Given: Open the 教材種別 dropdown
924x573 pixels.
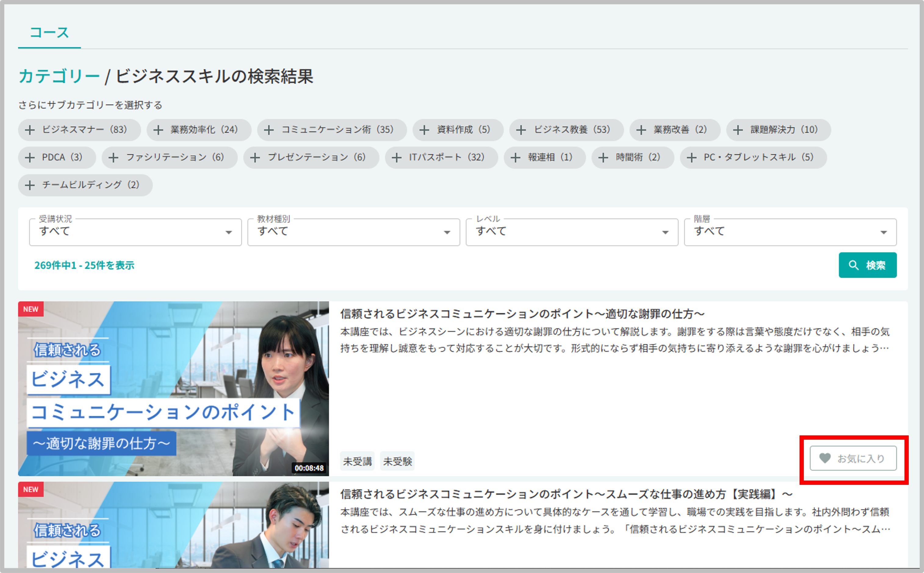Looking at the screenshot, I should (354, 232).
